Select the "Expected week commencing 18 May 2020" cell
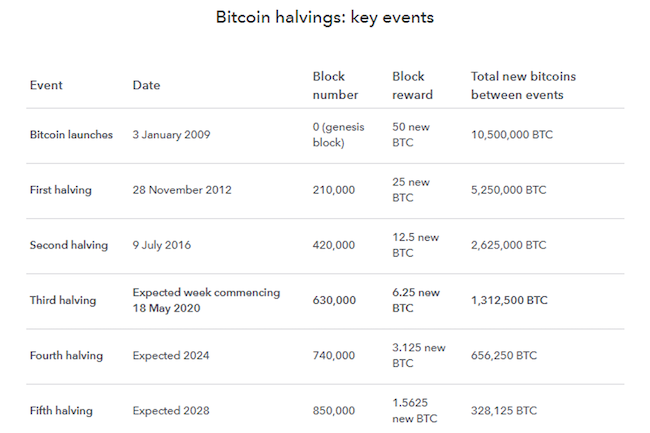Viewport: 650px width, 433px height. (206, 299)
